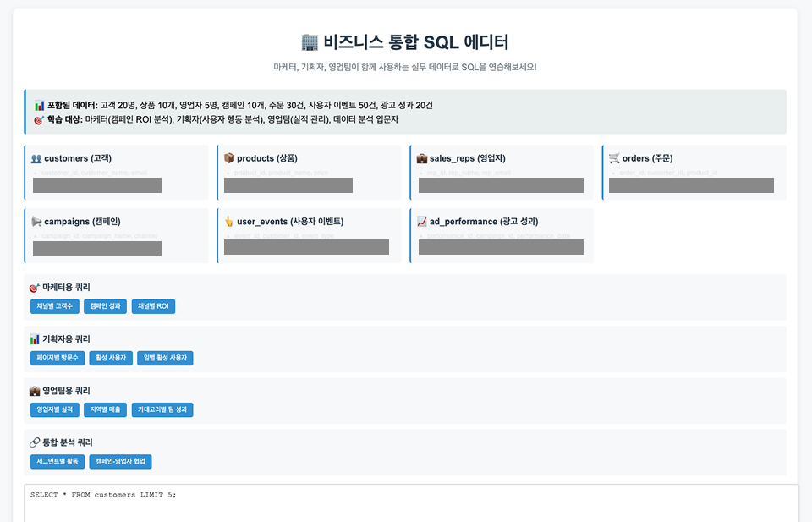This screenshot has width=812, height=522.
Task: Click the orders shopping cart icon
Action: 615,158
